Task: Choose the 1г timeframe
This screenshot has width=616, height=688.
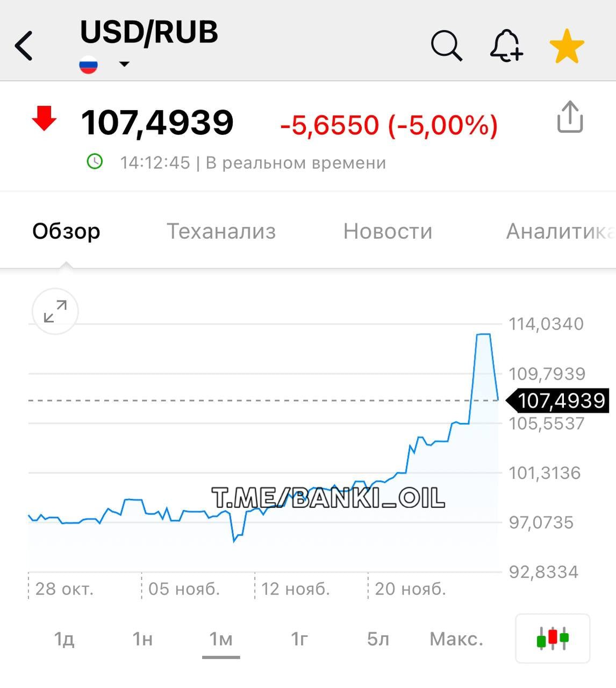Action: 299,639
